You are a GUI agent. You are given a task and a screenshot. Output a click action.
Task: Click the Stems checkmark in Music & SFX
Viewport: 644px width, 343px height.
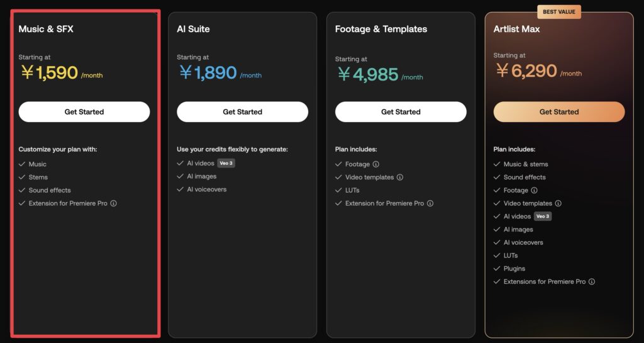(x=22, y=177)
